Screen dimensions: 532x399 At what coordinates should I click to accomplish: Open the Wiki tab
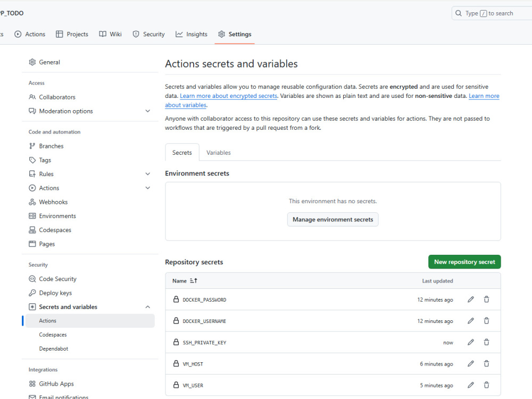110,34
